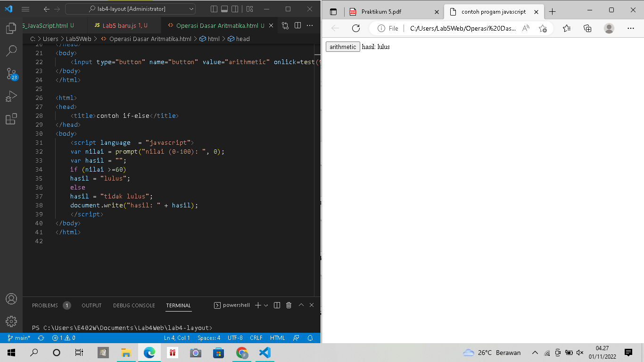Toggle the bottom Panel layout icon
Image resolution: width=644 pixels, height=362 pixels.
224,9
